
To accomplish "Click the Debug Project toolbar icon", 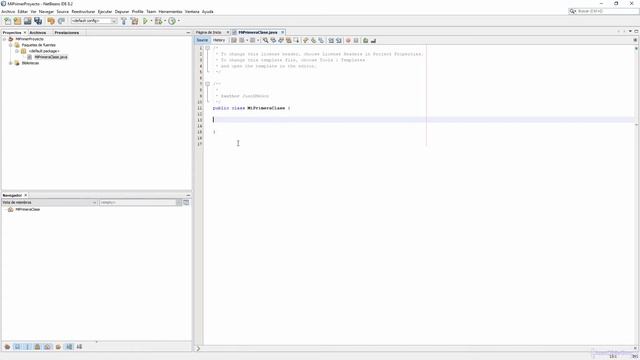I will click(158, 21).
